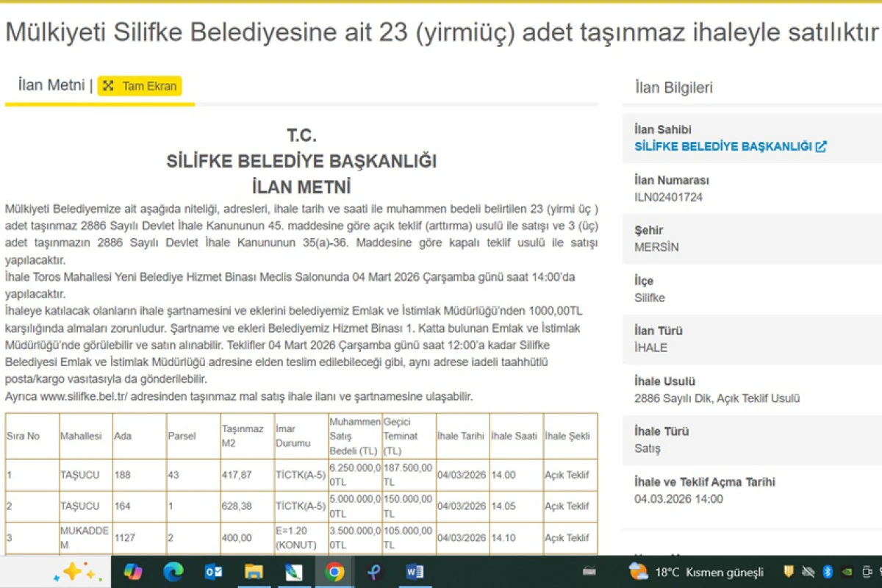Viewport: 882px width, 588px height.
Task: Click the external link icon next to SİLİFKE BELEDİYE BAŞKANLIĞI
Action: pos(821,146)
